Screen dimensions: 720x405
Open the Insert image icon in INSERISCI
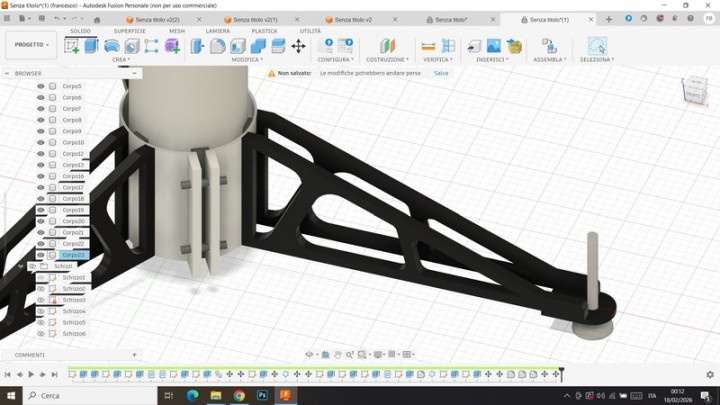pos(493,46)
